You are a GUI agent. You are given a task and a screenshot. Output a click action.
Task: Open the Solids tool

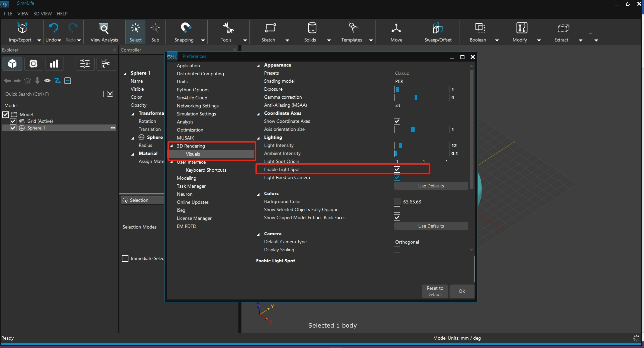coord(312,29)
